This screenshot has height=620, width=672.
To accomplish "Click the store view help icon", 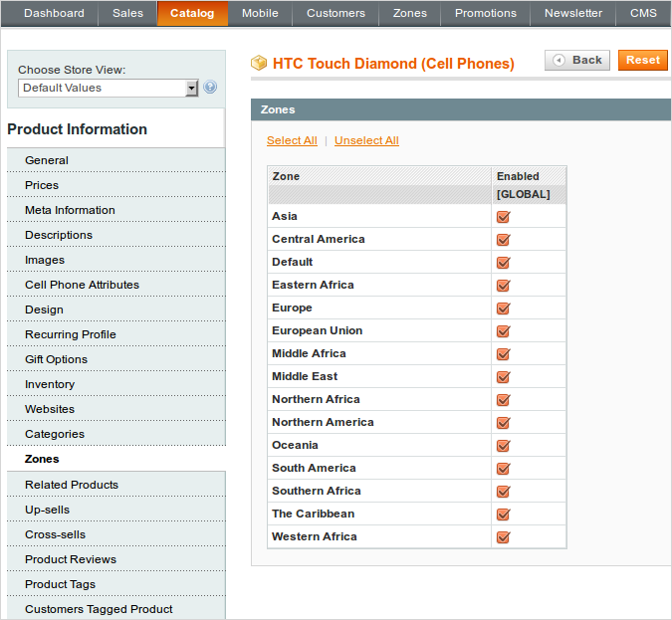I will pyautogui.click(x=210, y=87).
